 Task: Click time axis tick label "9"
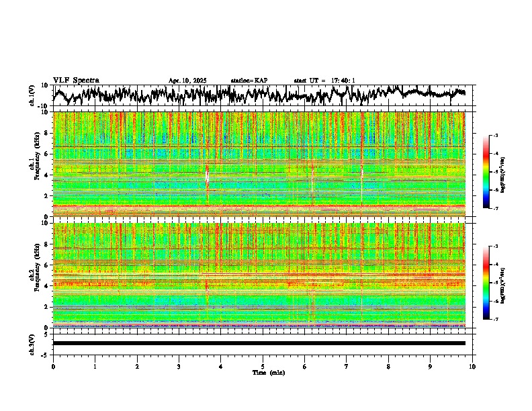pos(430,367)
